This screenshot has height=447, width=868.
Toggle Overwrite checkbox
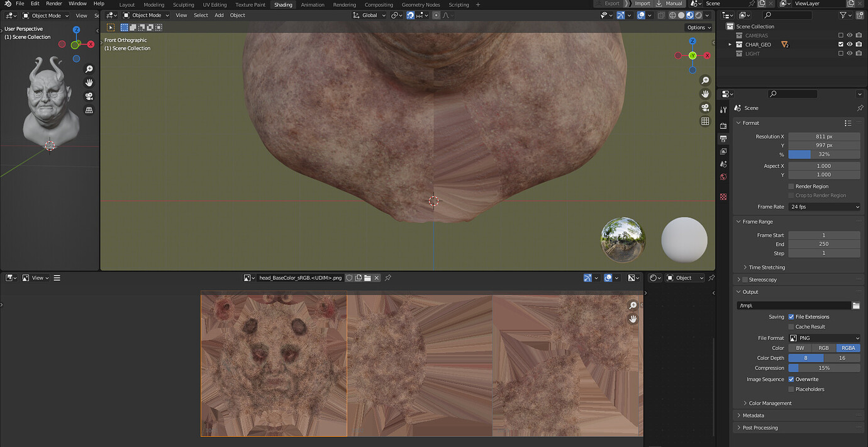791,379
